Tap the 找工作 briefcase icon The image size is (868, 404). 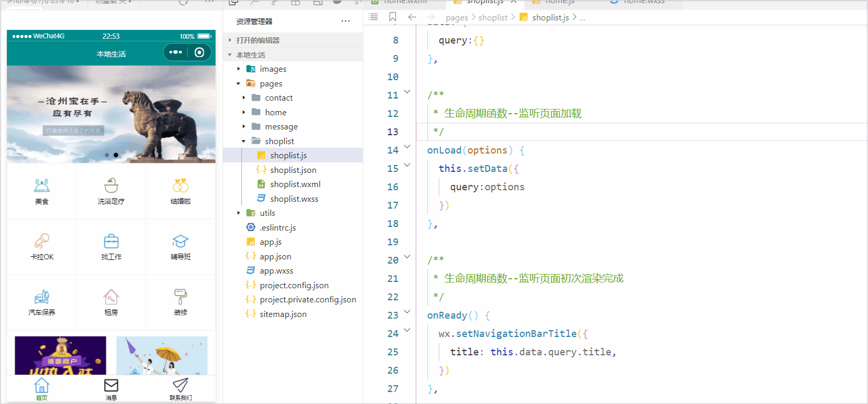(x=111, y=241)
